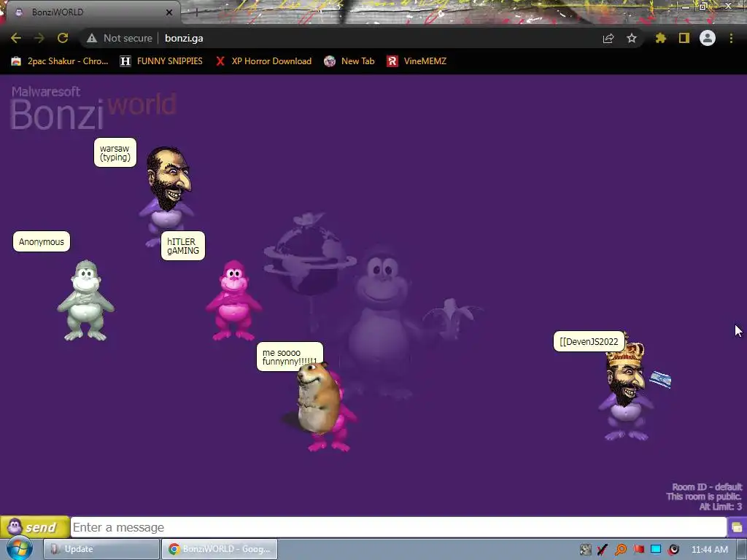Open Chrome three-dot menu

pos(731,38)
